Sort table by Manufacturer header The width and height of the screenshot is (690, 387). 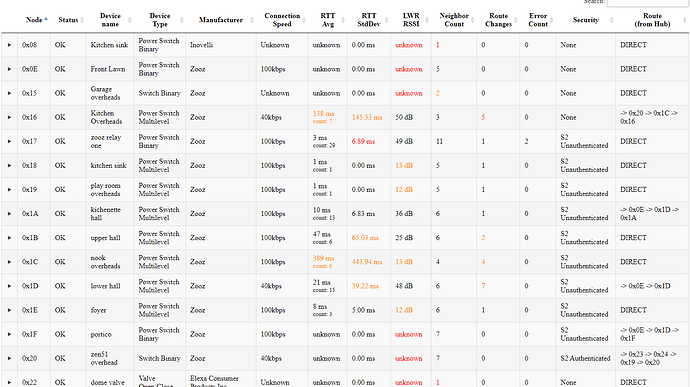(221, 20)
